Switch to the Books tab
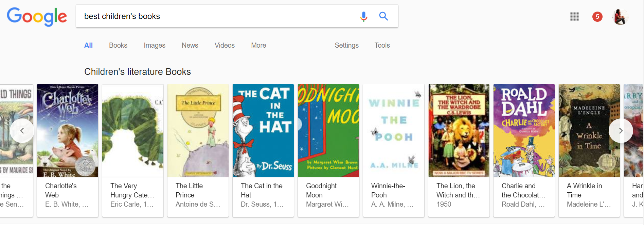Image resolution: width=644 pixels, height=225 pixels. click(118, 45)
